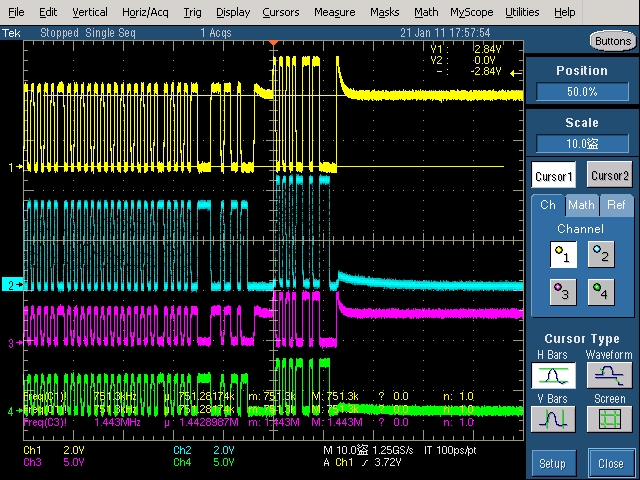Open the Horiz/Acq menu

coord(145,12)
